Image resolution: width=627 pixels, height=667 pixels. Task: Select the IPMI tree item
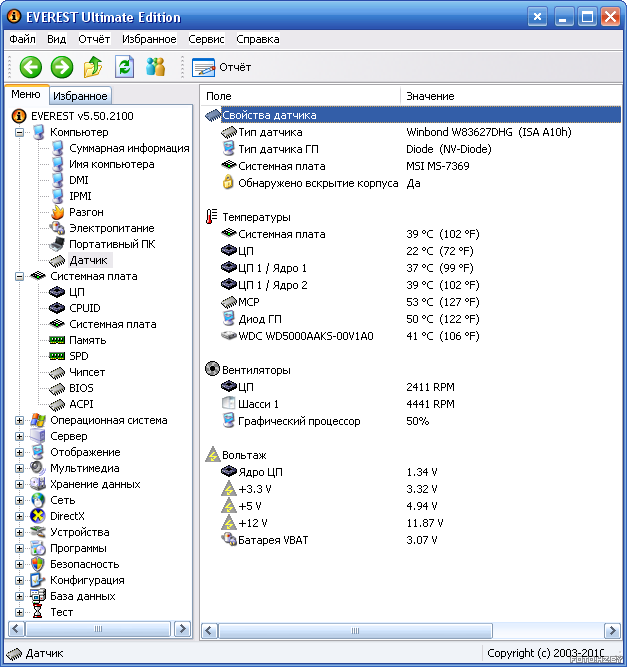point(80,196)
